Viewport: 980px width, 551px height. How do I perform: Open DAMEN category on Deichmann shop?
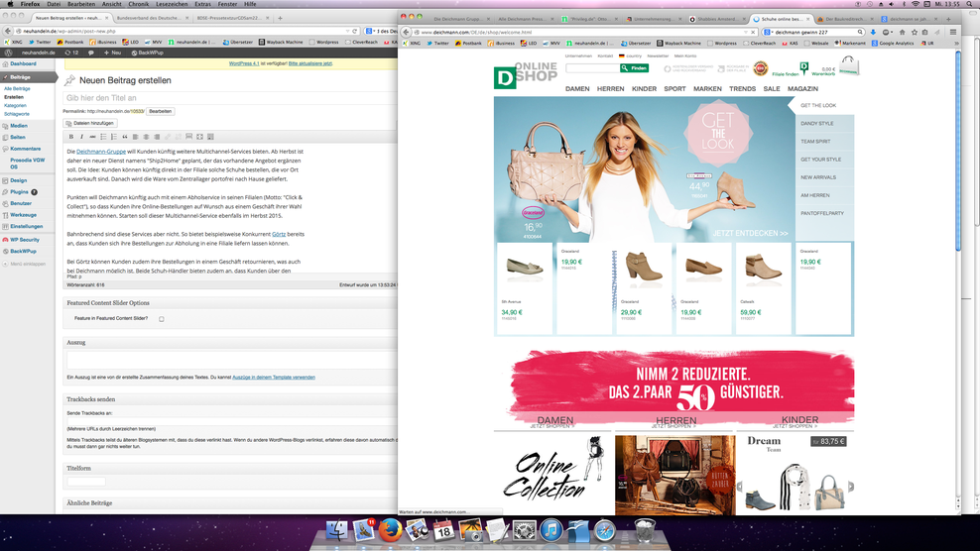[x=577, y=89]
